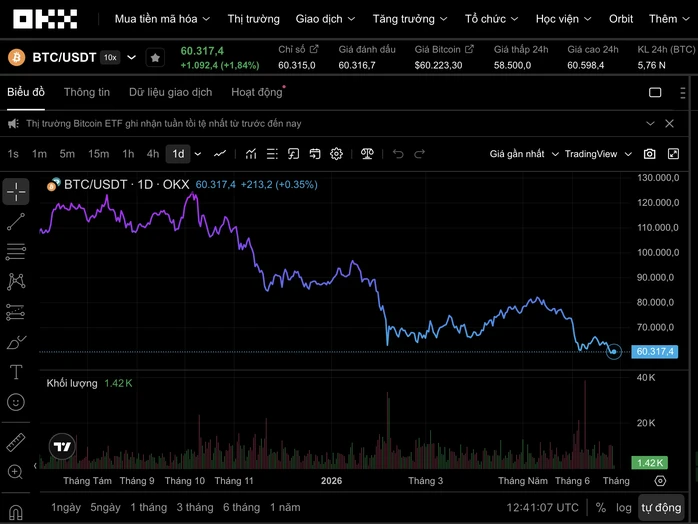The width and height of the screenshot is (698, 524).
Task: Select the zoom in tool
Action: pyautogui.click(x=15, y=472)
